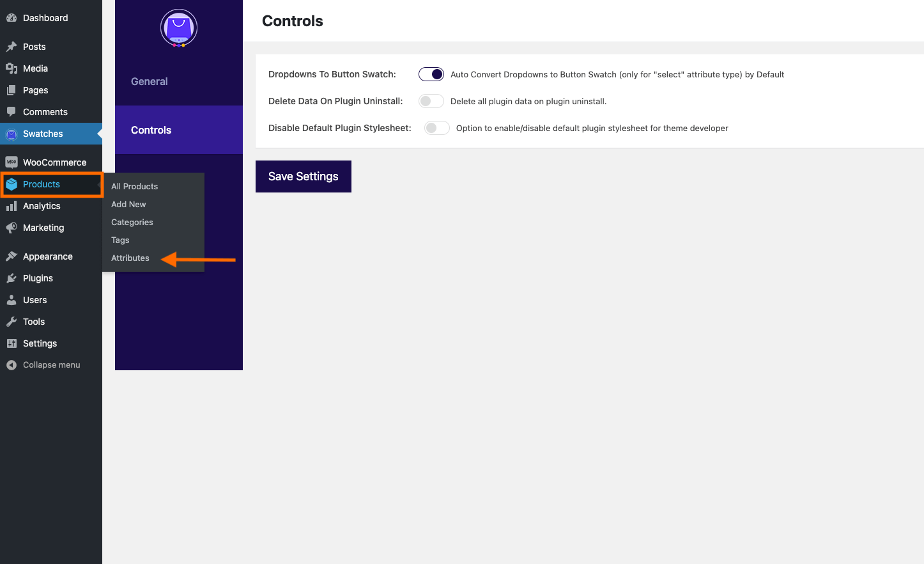Open Users menu item
The image size is (924, 564).
[51, 300]
